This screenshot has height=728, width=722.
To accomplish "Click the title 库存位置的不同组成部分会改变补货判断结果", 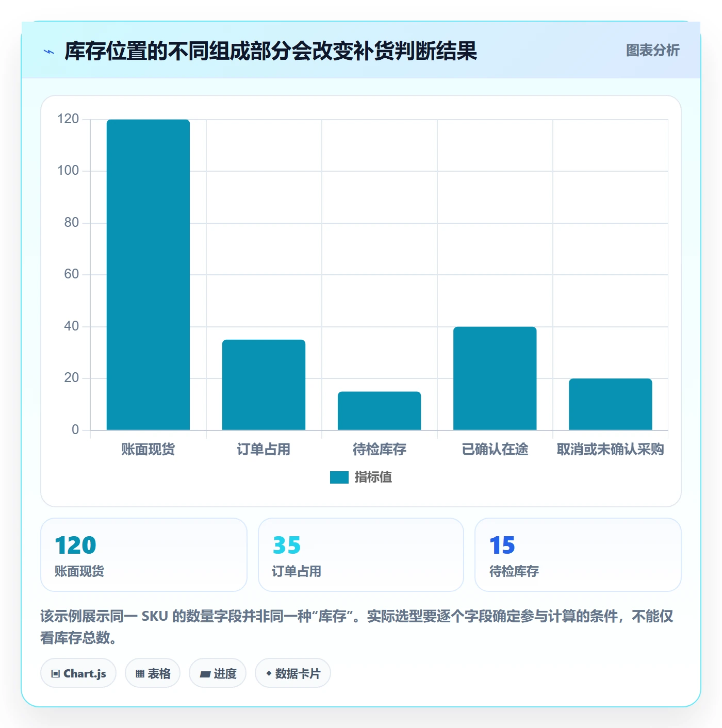I will click(271, 51).
